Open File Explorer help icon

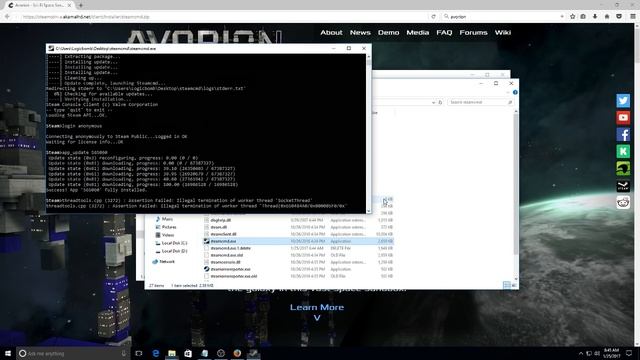click(515, 93)
